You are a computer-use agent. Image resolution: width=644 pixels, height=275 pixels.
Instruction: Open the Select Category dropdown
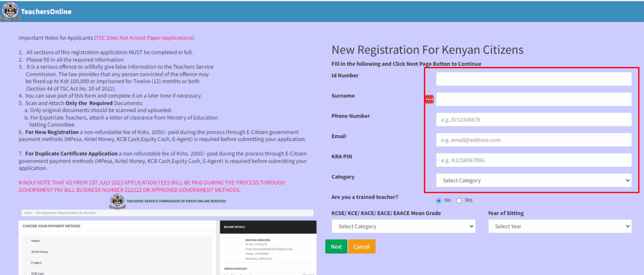[533, 180]
